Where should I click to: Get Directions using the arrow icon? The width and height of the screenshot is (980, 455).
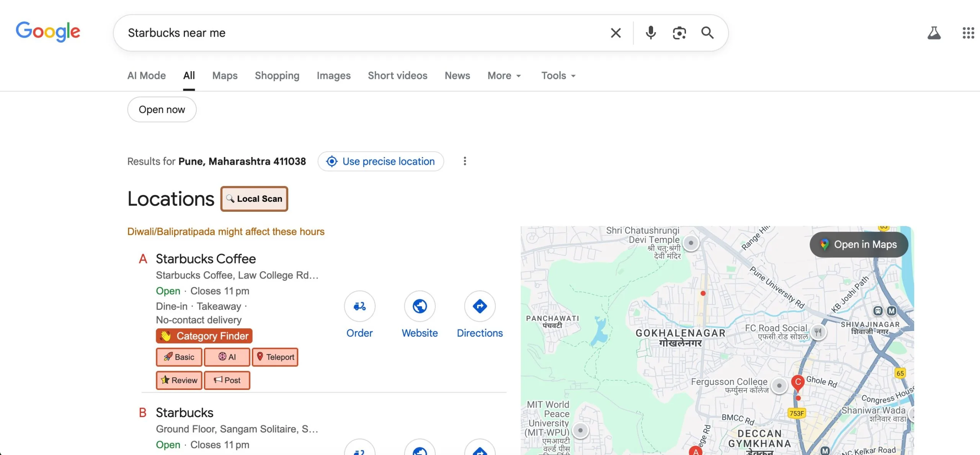tap(480, 306)
